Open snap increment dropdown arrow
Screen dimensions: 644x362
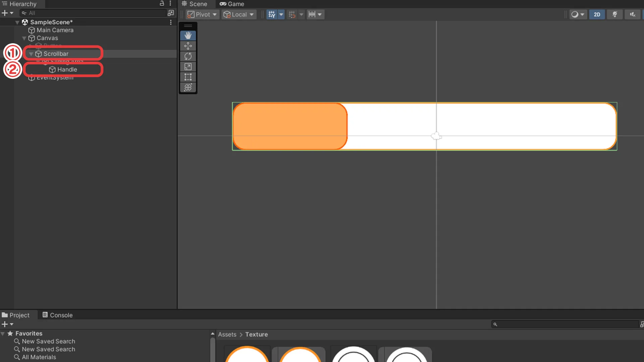click(320, 14)
